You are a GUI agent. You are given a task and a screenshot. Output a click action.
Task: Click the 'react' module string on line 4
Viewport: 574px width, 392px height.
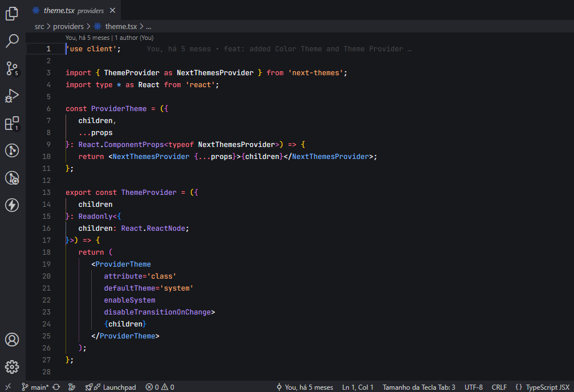[x=200, y=85]
